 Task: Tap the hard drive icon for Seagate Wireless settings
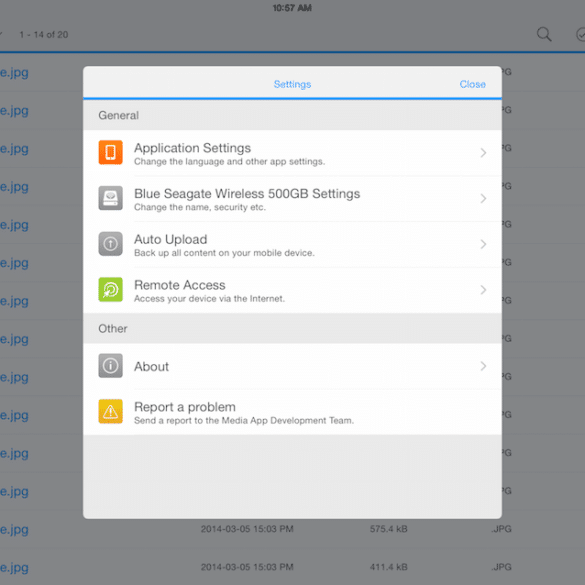coord(110,198)
